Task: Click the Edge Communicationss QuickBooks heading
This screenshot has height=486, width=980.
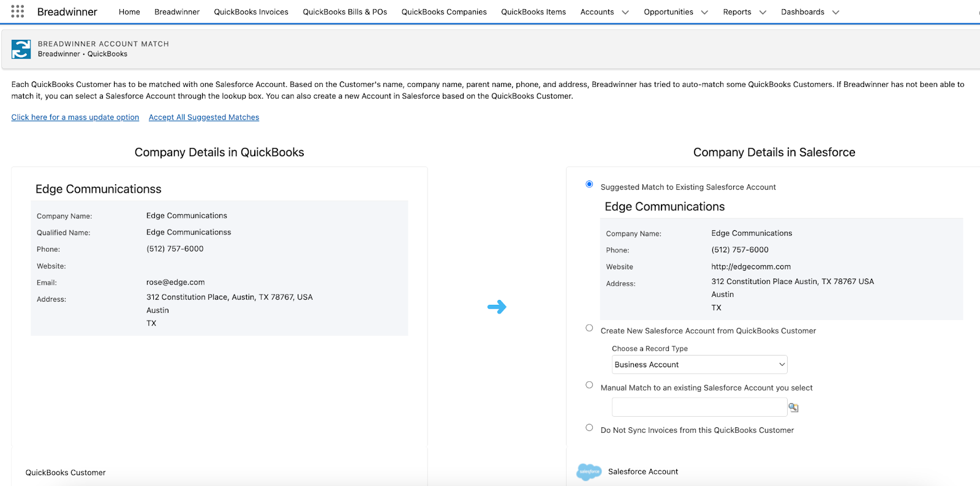Action: [99, 189]
